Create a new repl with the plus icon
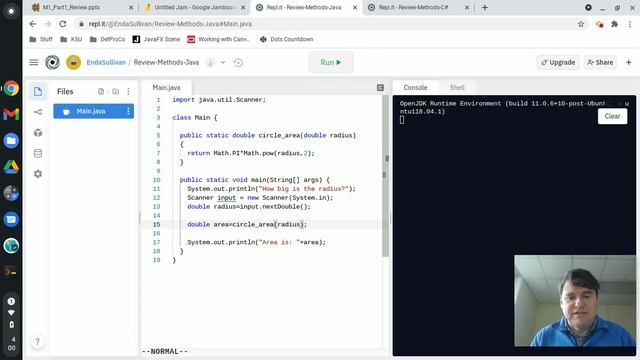The image size is (640, 360). (x=629, y=62)
